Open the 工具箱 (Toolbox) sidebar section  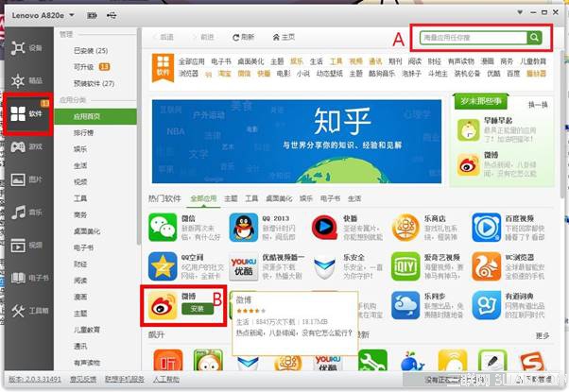click(27, 311)
